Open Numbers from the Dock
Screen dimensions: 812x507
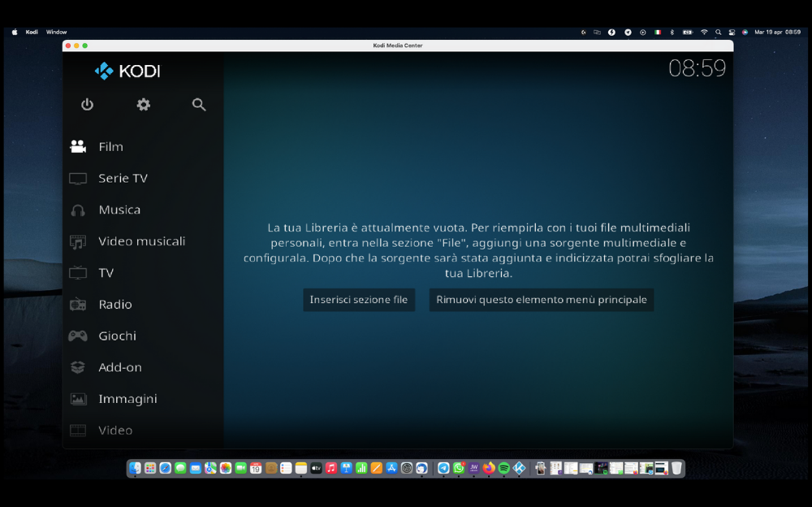click(x=361, y=468)
